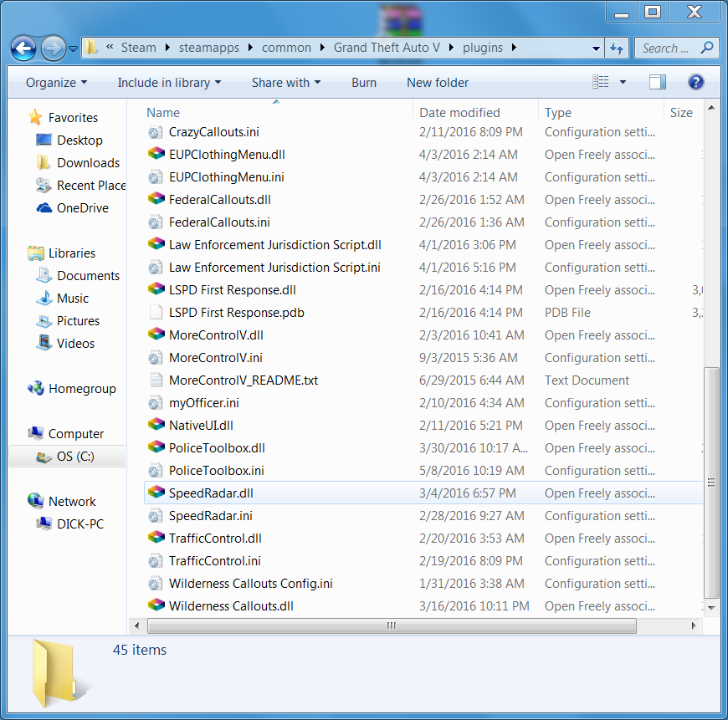Viewport: 728px width, 720px height.
Task: Select Libraries in navigation pane
Action: (61, 253)
